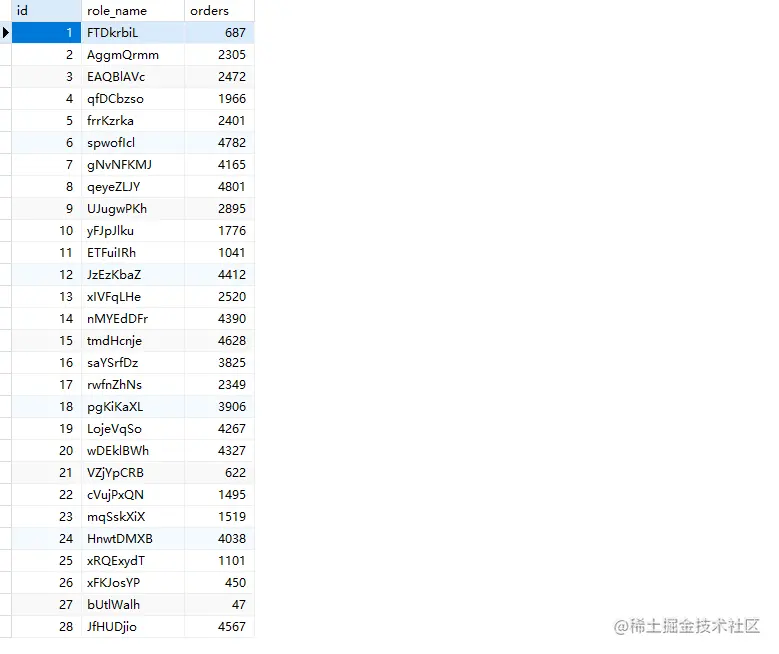Select the orders value 4165
Image resolution: width=779 pixels, height=654 pixels.
219,164
